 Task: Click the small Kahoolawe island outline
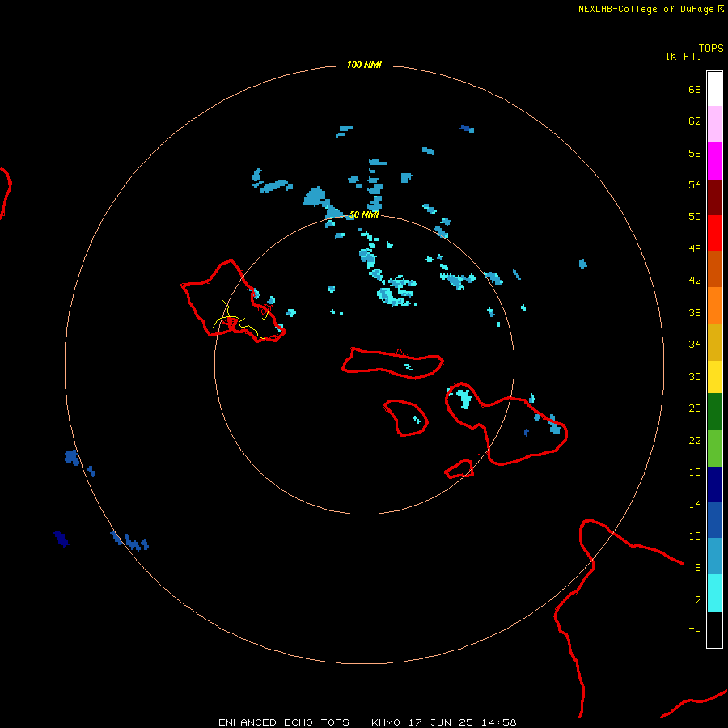point(459,469)
